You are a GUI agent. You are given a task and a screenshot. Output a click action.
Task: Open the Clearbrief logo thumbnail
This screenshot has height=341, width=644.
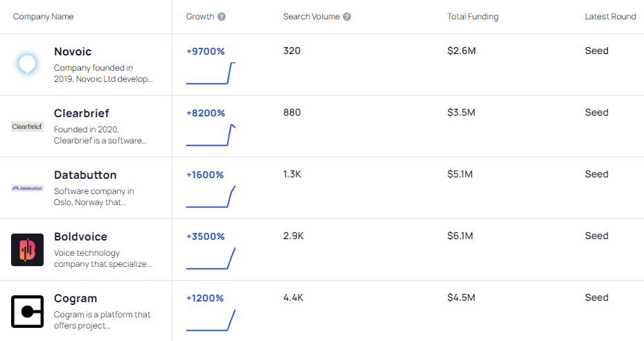(27, 127)
